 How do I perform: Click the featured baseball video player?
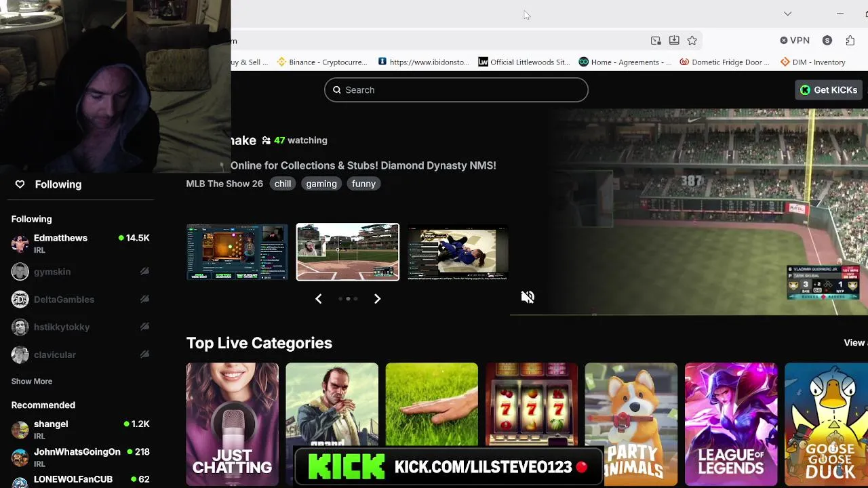point(688,211)
